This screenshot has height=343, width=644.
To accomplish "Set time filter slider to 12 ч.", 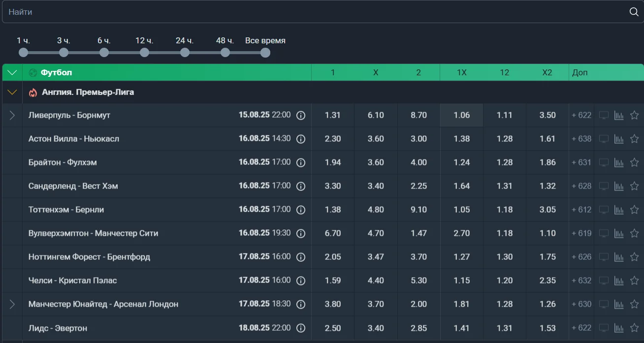I will click(x=144, y=52).
